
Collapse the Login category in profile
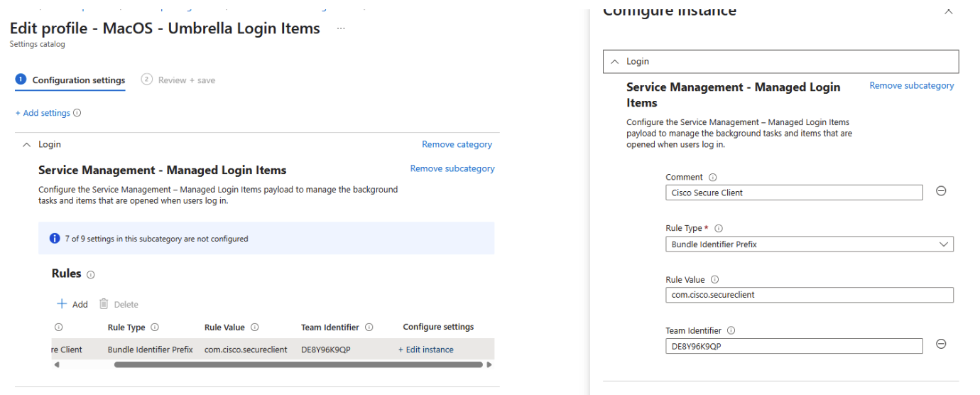[27, 144]
